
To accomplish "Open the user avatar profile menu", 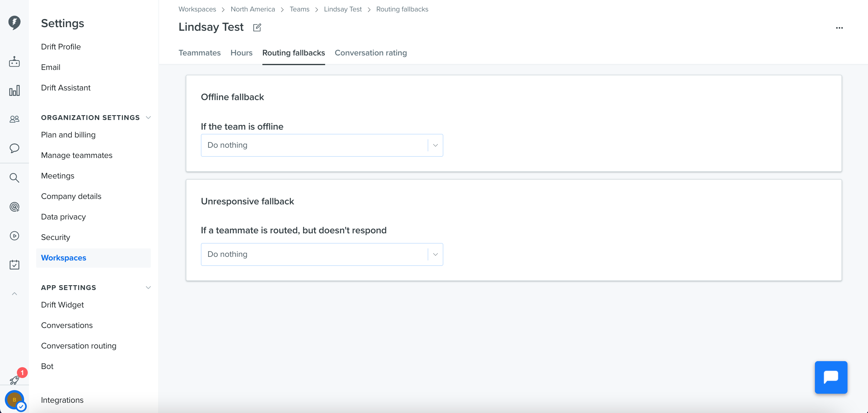I will 14,400.
